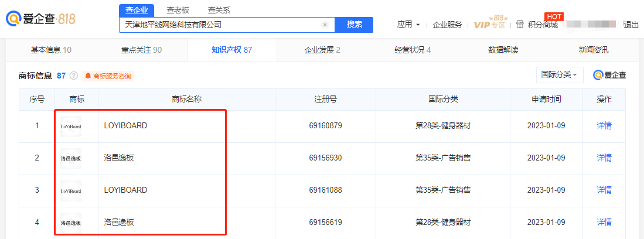This screenshot has width=644, height=239.
Task: Open 详情 for registration 69161088
Action: click(x=604, y=190)
